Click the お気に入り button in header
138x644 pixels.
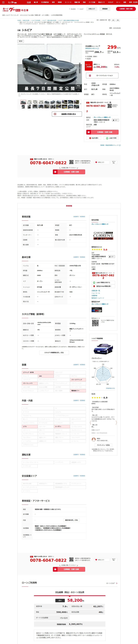92,9
